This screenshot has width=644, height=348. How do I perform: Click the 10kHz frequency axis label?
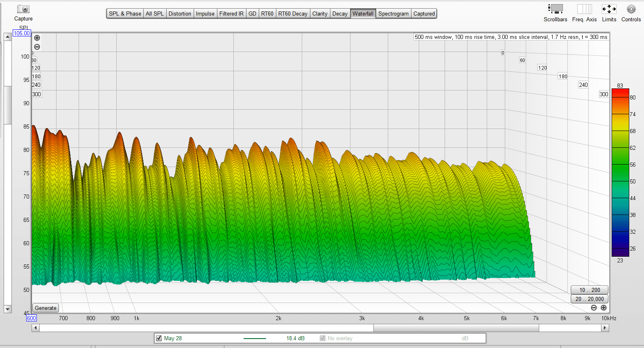click(609, 318)
